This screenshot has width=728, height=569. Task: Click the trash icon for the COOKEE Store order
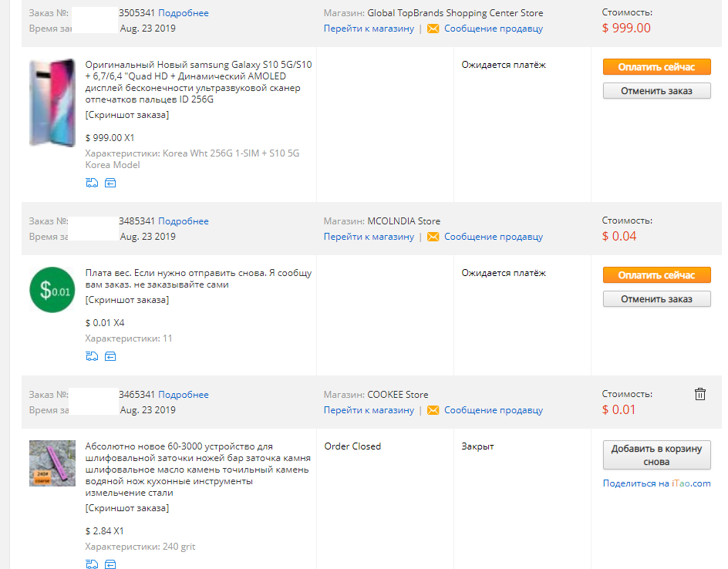[x=699, y=394]
